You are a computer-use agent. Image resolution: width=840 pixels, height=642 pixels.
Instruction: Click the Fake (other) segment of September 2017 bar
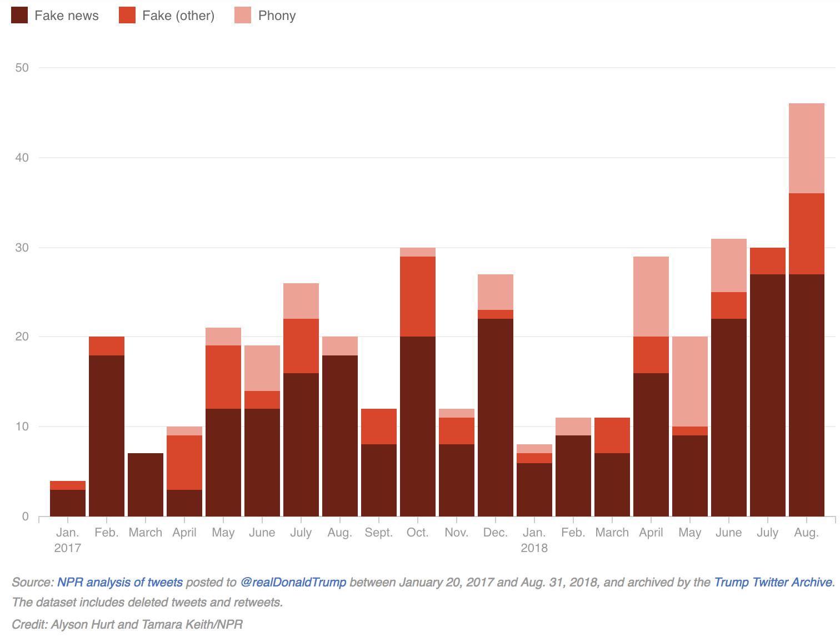(x=378, y=427)
